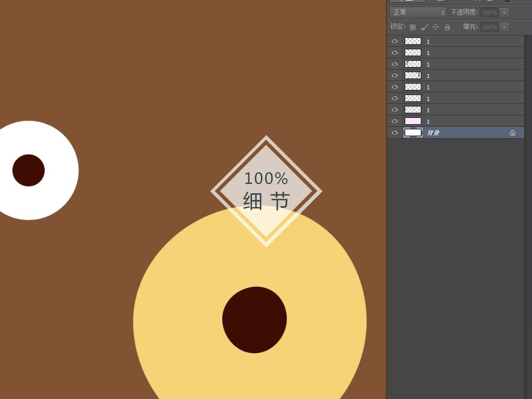
Task: Click padlock icon on the 背景 layer
Action: click(x=513, y=133)
